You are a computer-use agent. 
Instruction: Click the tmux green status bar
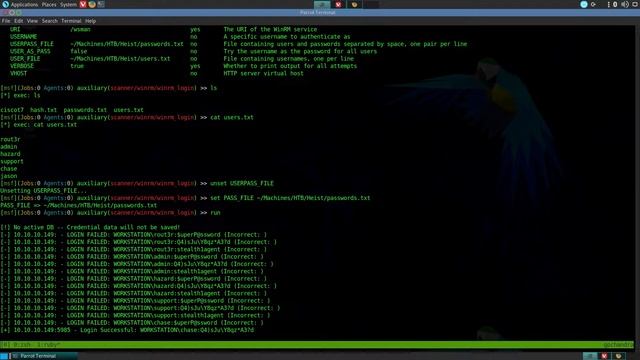click(317, 345)
